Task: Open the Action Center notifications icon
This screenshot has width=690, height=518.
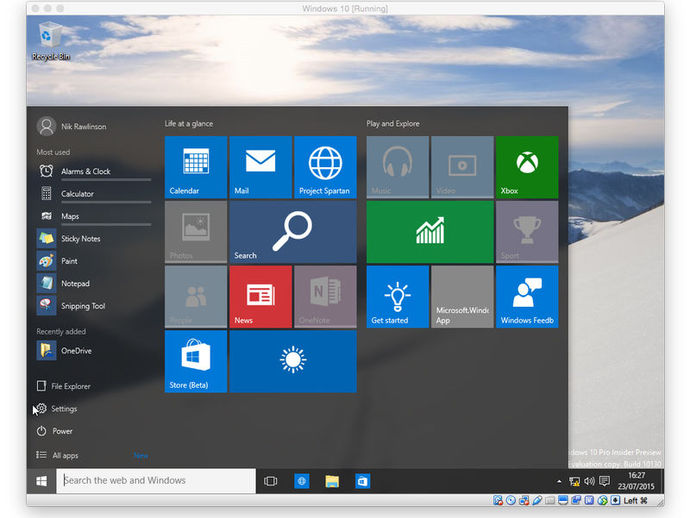Action: tap(605, 481)
